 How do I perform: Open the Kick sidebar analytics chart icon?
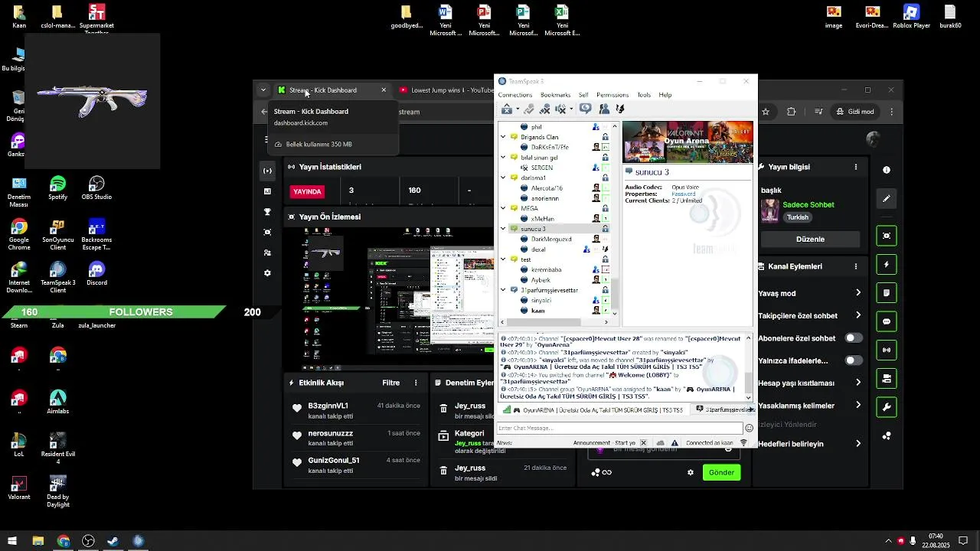tap(267, 191)
